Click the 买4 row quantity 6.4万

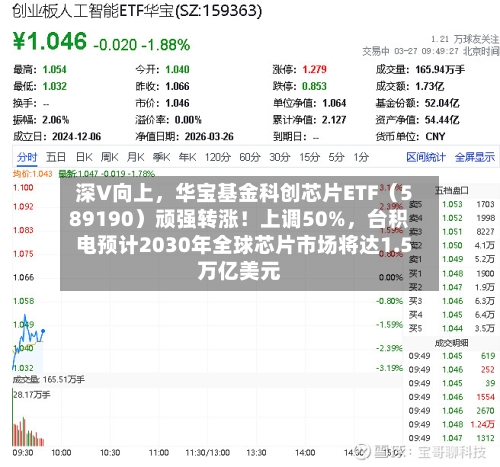[485, 315]
